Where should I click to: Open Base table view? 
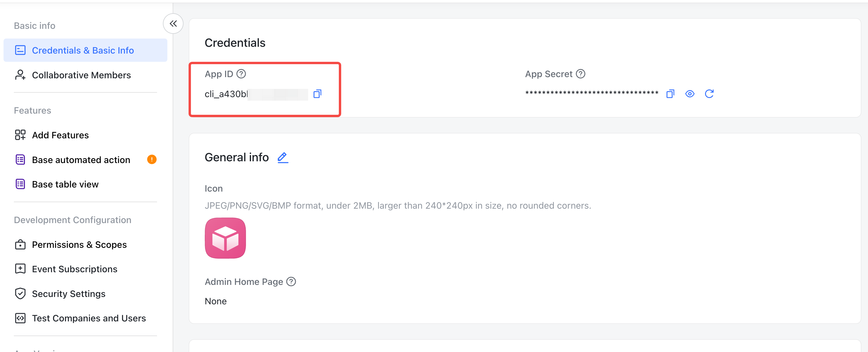[x=65, y=185]
